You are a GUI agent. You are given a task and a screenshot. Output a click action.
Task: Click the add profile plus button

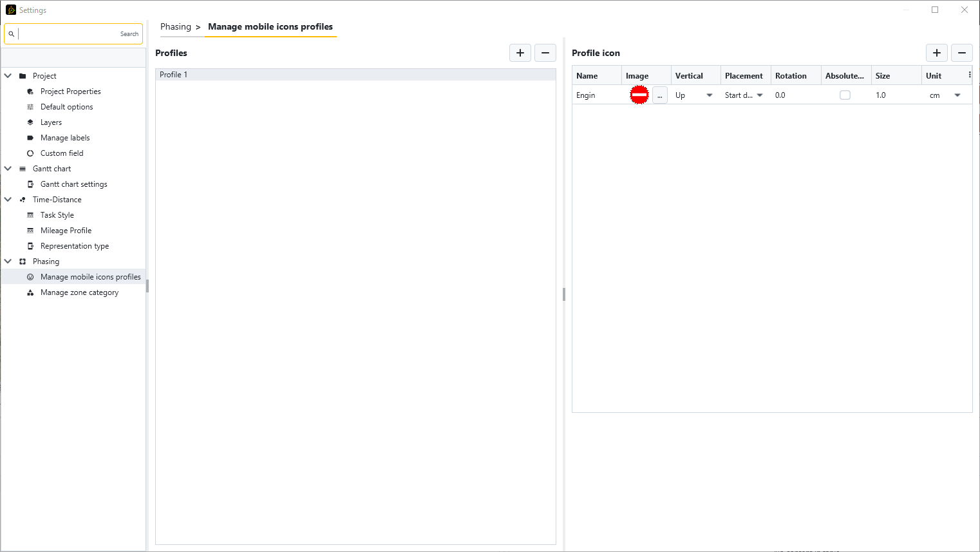click(x=520, y=53)
